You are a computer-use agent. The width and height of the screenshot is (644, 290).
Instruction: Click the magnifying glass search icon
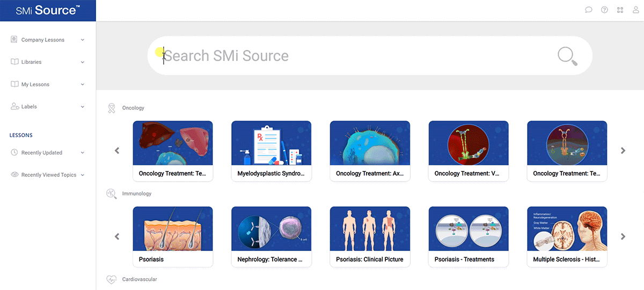tap(567, 56)
